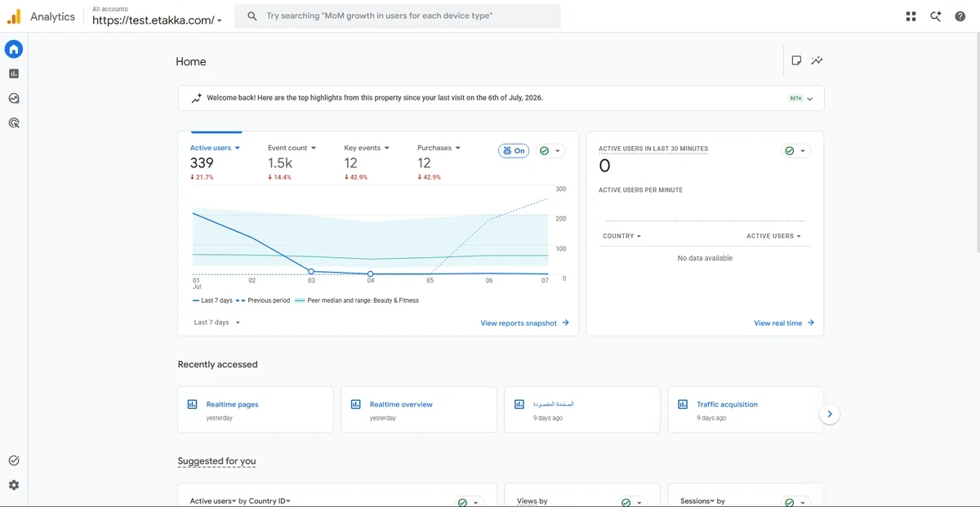The image size is (980, 507).
Task: Open the Home icon in sidebar
Action: coord(14,50)
